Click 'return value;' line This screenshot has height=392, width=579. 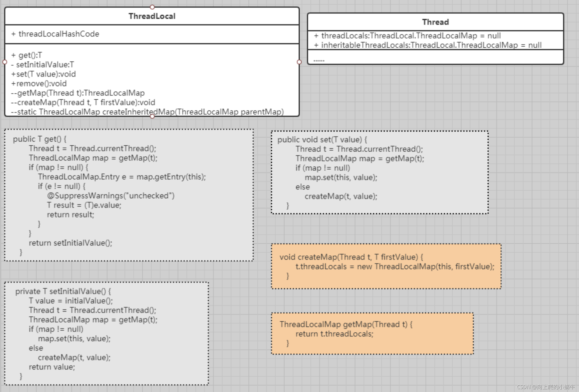[x=52, y=367]
